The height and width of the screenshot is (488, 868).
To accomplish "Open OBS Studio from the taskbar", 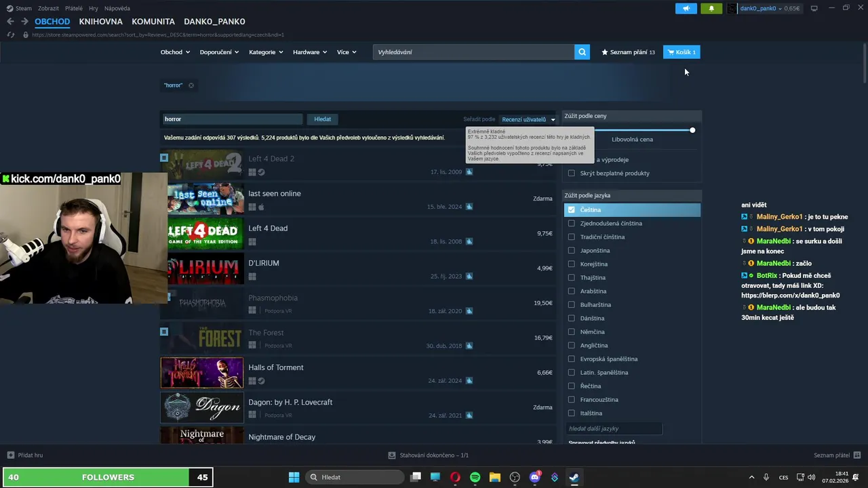I will (515, 477).
